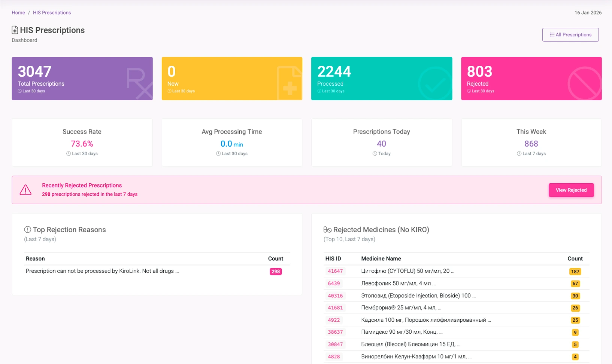Click the truncated KiroLink rejection reason text

(102, 271)
